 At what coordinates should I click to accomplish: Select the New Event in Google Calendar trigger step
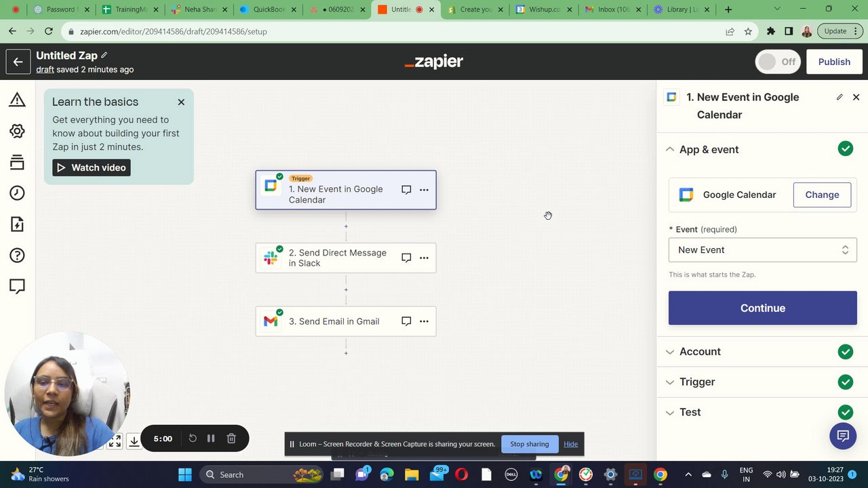[346, 190]
